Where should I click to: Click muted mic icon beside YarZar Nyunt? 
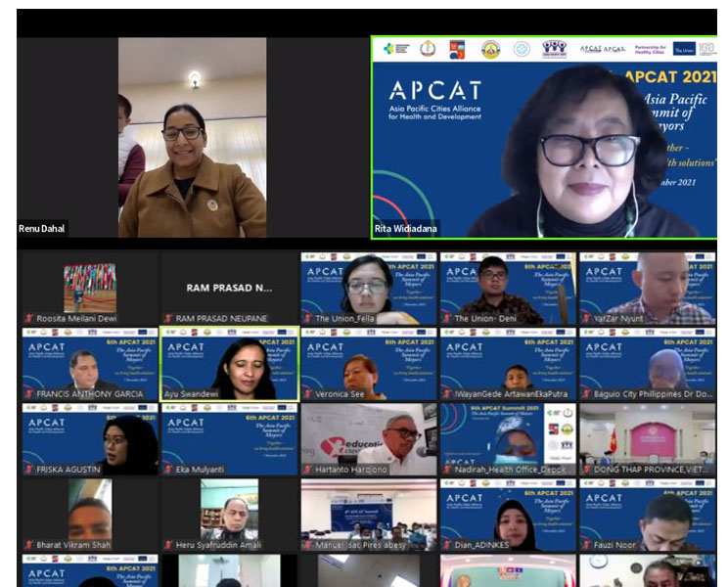coord(586,319)
